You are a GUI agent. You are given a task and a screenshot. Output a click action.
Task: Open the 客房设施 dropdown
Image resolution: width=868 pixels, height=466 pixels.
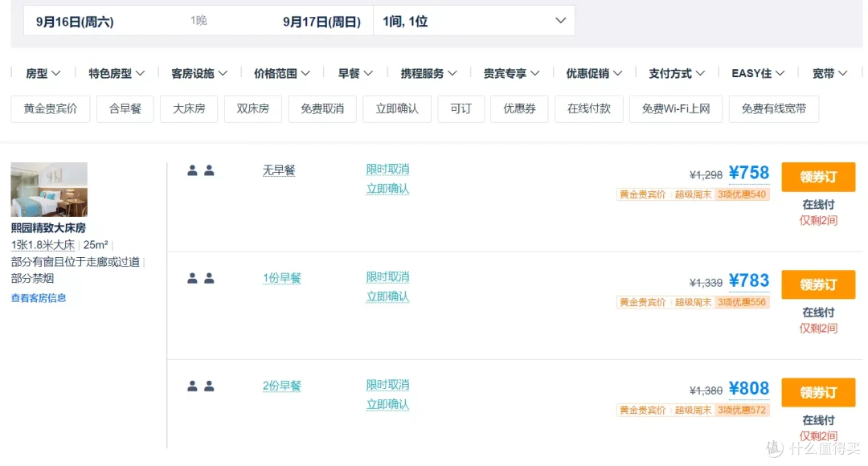pos(199,73)
